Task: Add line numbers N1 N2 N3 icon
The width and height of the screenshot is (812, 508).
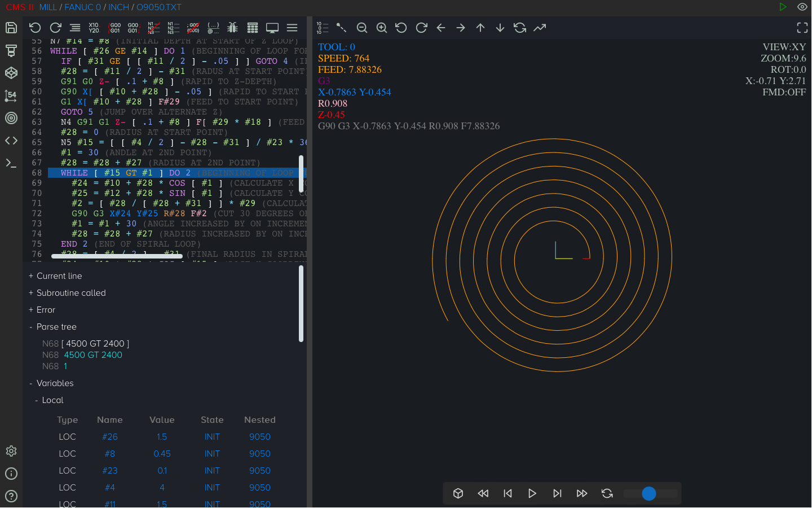Action: tap(173, 28)
